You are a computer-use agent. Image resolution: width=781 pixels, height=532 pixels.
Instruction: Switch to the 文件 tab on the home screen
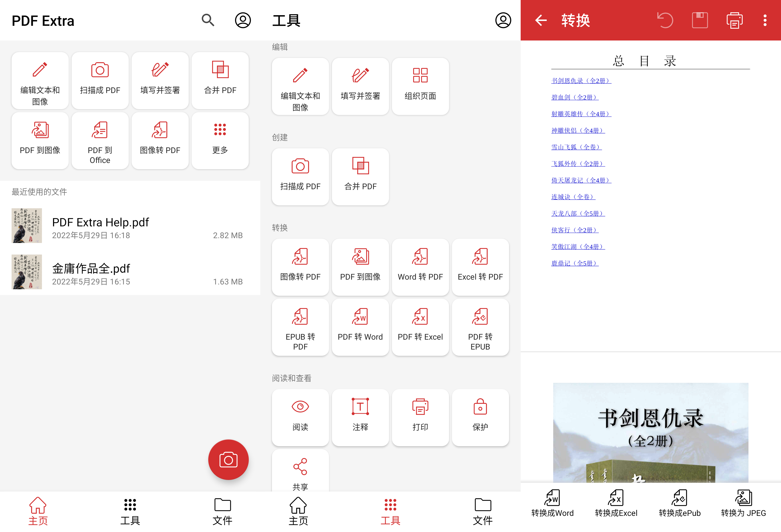222,511
